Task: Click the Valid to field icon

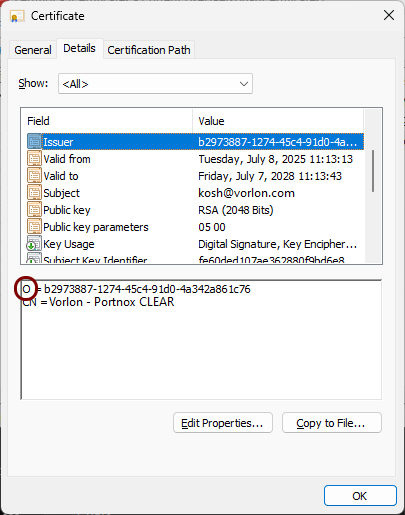Action: coord(34,176)
